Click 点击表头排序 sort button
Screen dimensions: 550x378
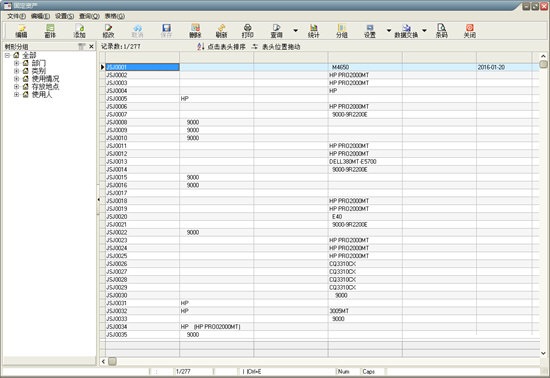[221, 47]
